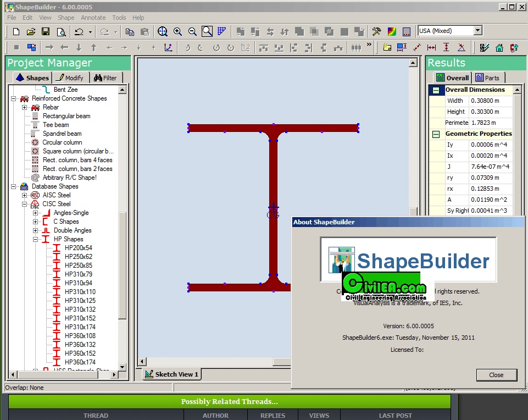Click the Zoom Extents globe icon
This screenshot has width=528, height=420.
tap(162, 31)
